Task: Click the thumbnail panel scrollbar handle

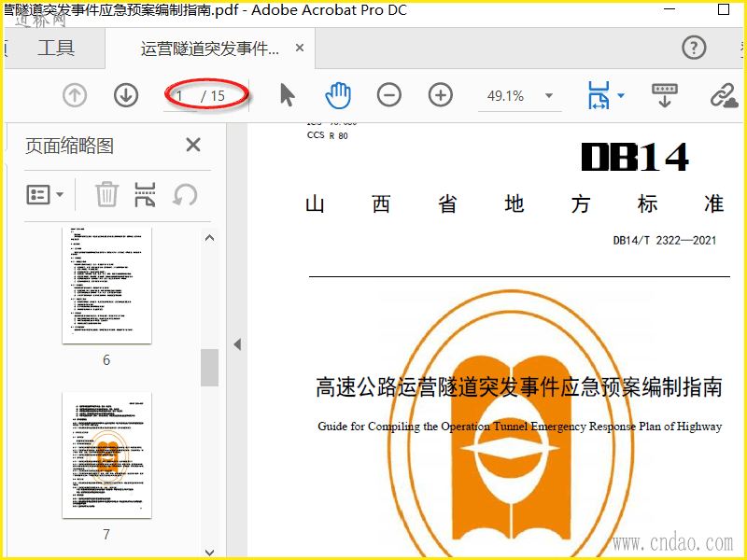Action: (209, 368)
